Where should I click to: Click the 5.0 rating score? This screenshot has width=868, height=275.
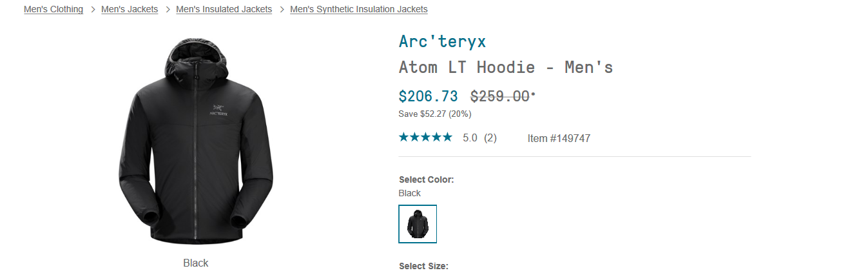(x=470, y=138)
